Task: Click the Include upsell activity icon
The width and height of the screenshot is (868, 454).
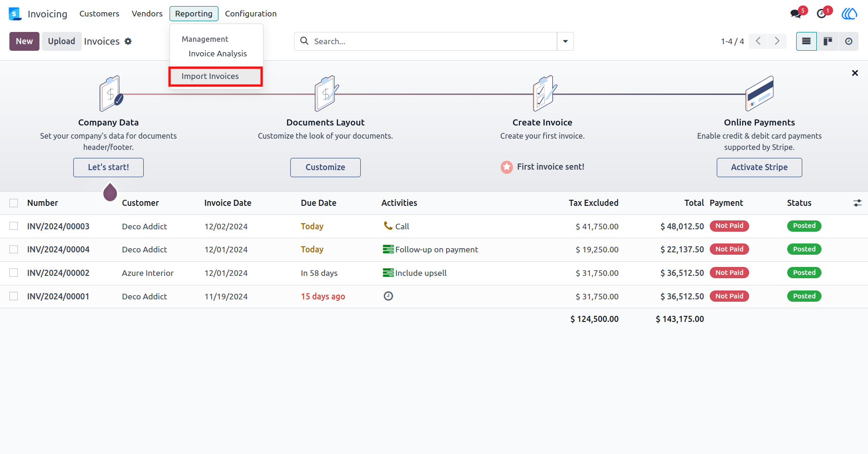Action: (x=388, y=273)
